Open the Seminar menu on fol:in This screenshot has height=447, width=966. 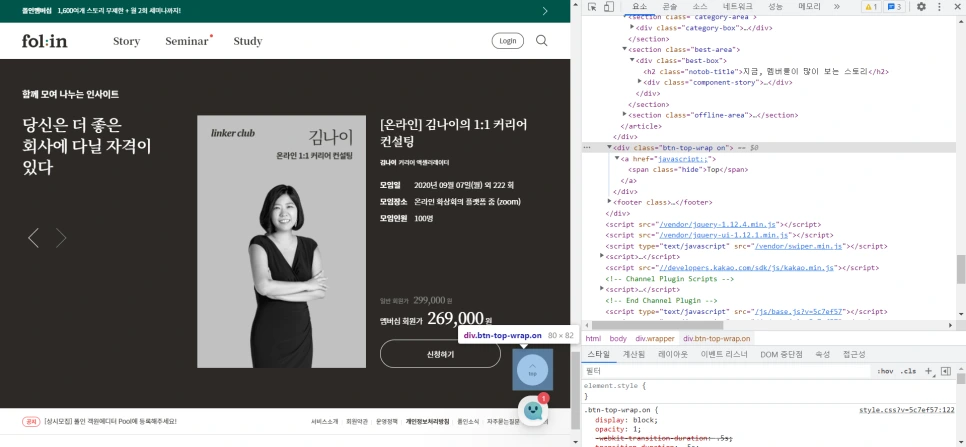click(x=187, y=41)
